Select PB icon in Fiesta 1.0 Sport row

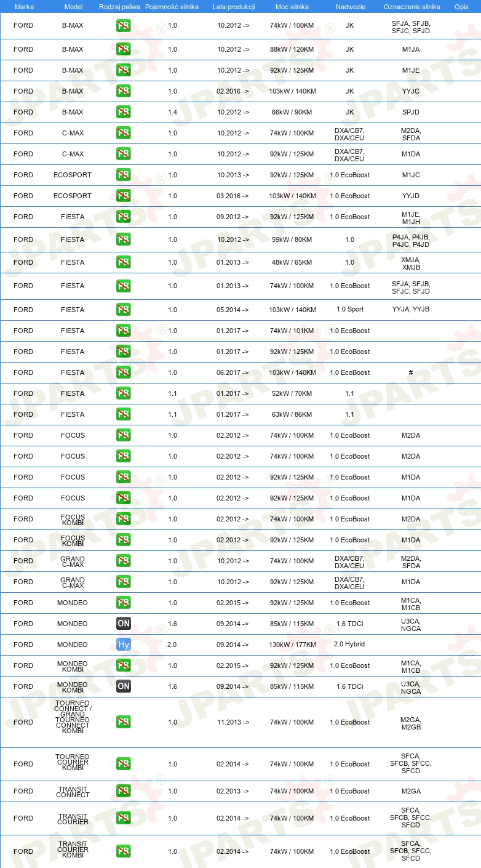(x=124, y=310)
